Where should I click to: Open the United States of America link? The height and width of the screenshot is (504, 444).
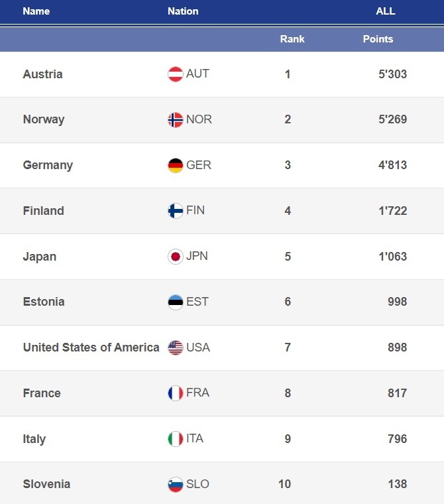click(91, 347)
